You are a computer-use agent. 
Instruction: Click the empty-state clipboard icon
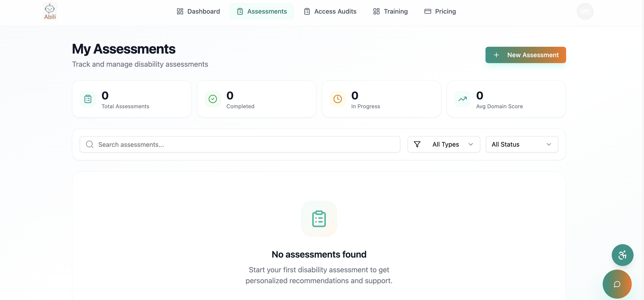319,219
